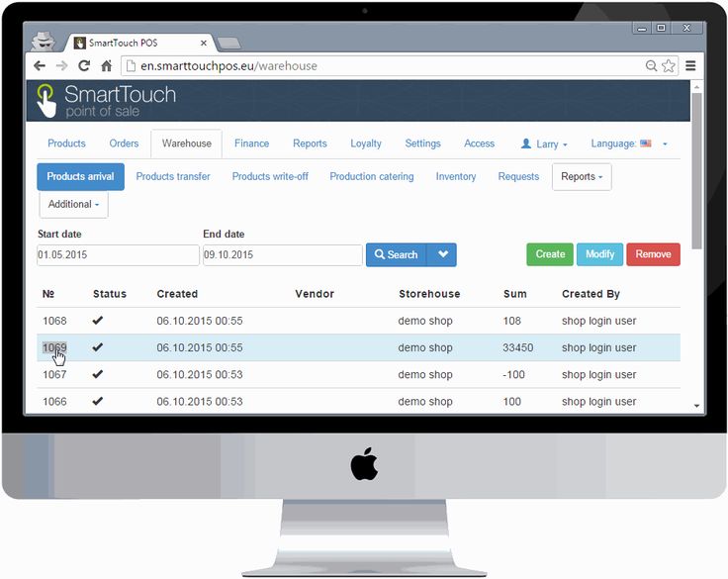This screenshot has width=728, height=579.
Task: Open a new browser tab
Action: 228,44
